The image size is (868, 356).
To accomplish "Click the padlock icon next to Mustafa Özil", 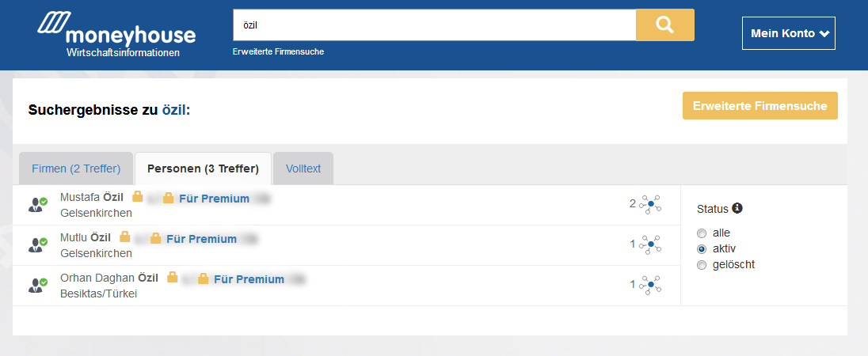I will 137,197.
